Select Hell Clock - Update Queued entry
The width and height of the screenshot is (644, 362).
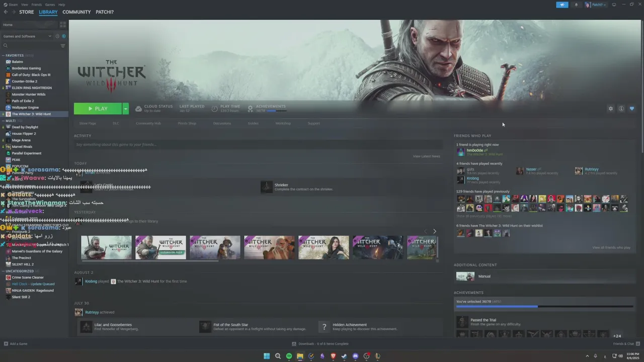coord(33,284)
